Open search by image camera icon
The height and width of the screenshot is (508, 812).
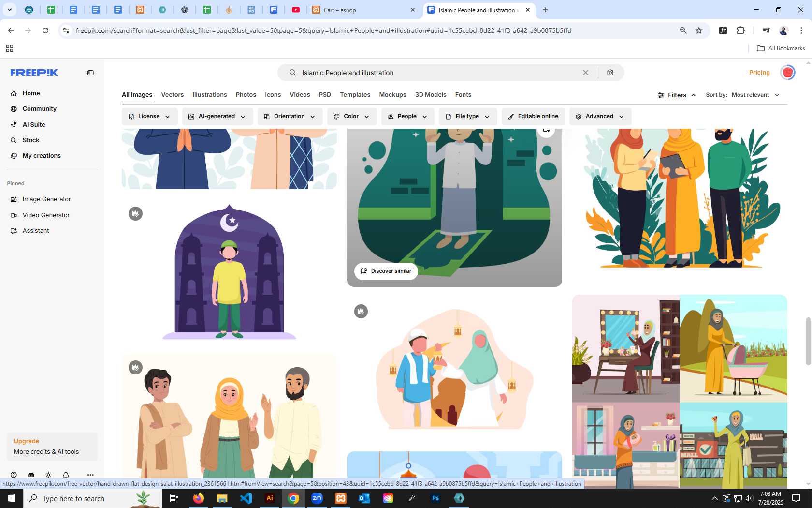[x=610, y=73]
